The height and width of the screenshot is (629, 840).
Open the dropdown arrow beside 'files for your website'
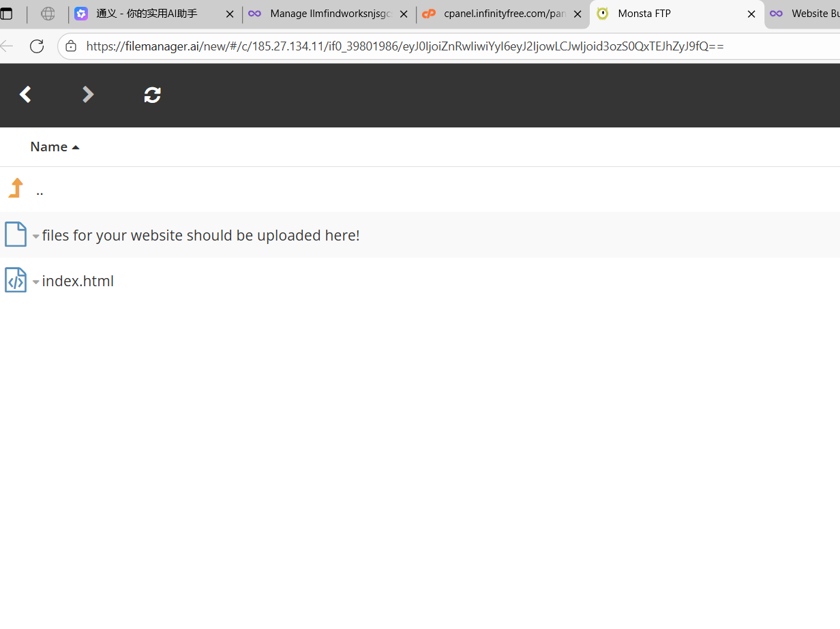36,236
